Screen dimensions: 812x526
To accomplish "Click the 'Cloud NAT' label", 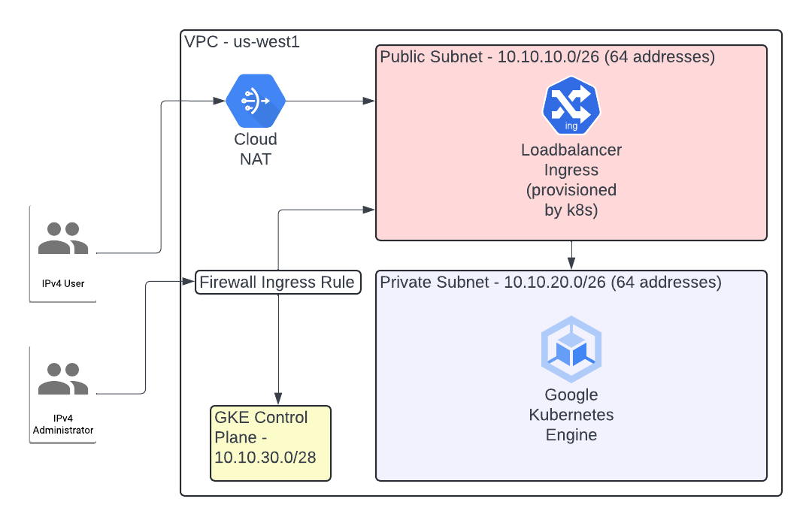I will 256,149.
